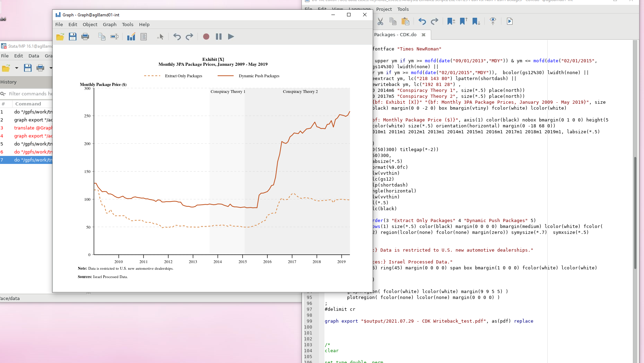
Task: Expand the Open folder dropdown arrow in Stata
Action: tap(16, 68)
